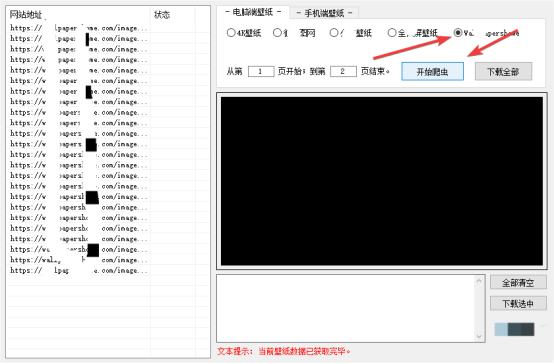
Task: Select the 全面屏壁纸 radio button
Action: click(412, 33)
